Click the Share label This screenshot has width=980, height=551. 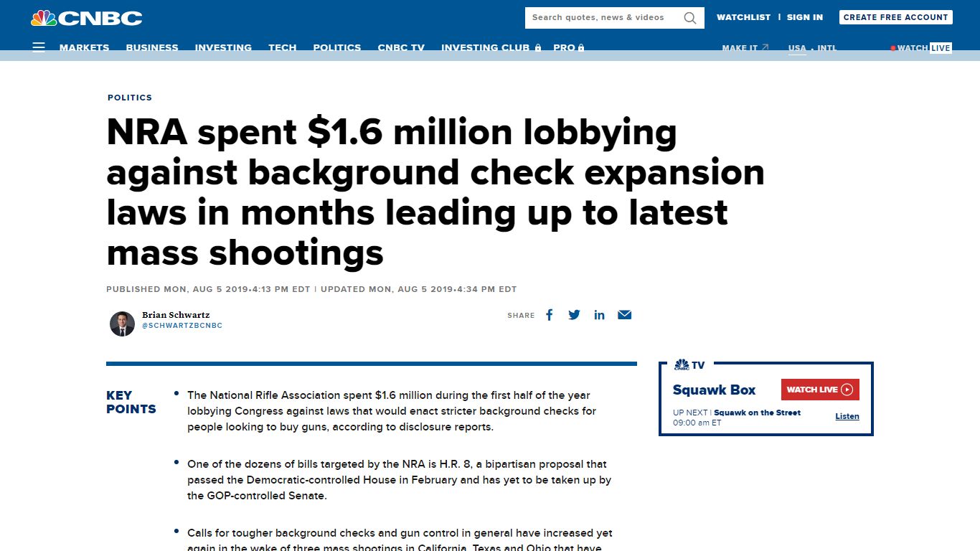click(521, 315)
